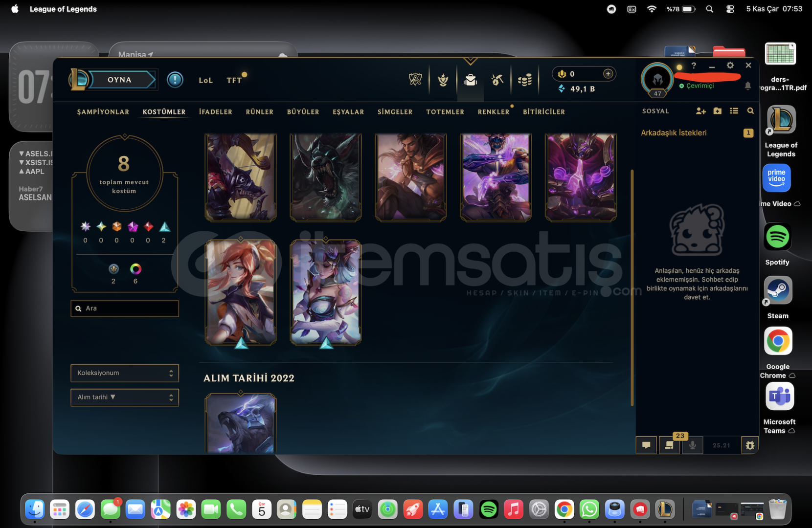Screen dimensions: 812x528
Task: Open the Clash tournament icon
Action: [x=415, y=79]
